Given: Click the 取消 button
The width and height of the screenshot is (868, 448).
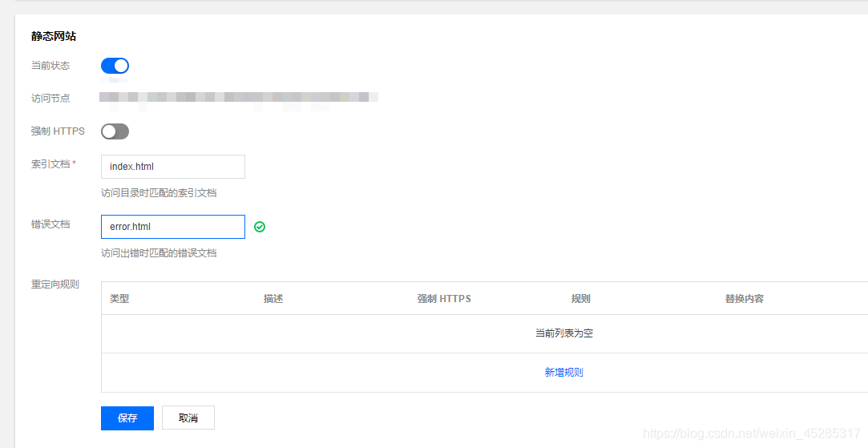Looking at the screenshot, I should 188,418.
